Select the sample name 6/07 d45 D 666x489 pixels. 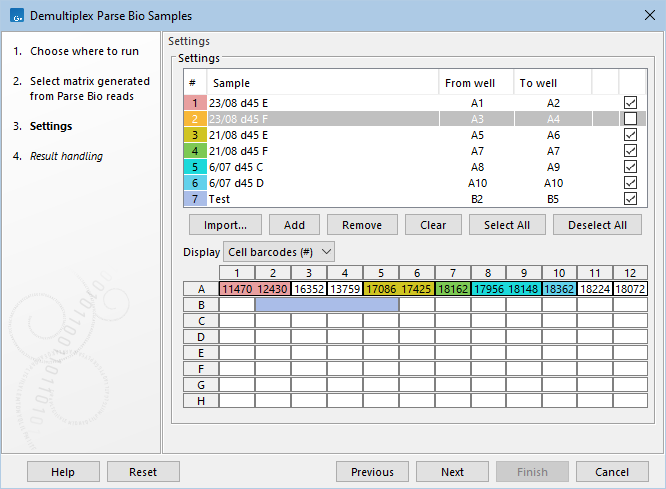(x=236, y=183)
